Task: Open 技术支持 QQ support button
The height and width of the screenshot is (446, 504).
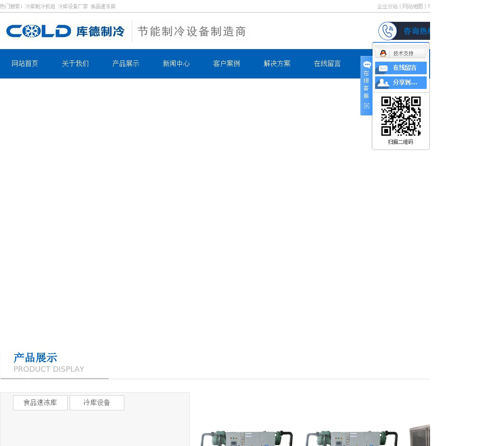Action: pos(400,53)
